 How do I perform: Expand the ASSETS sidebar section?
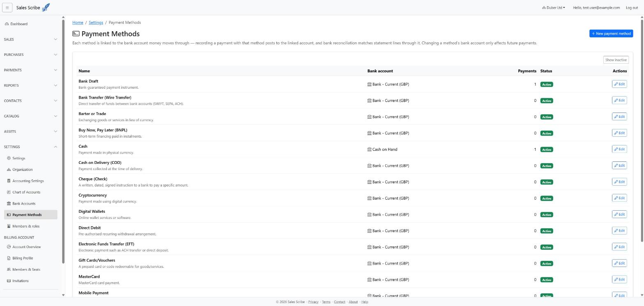[30, 131]
